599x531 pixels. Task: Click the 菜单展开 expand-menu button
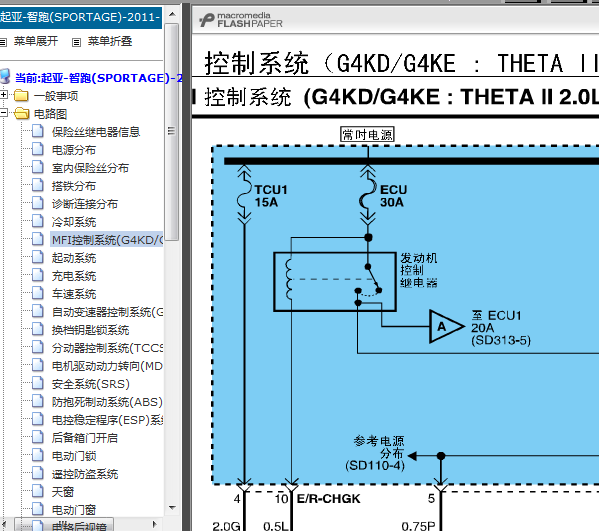pos(36,41)
